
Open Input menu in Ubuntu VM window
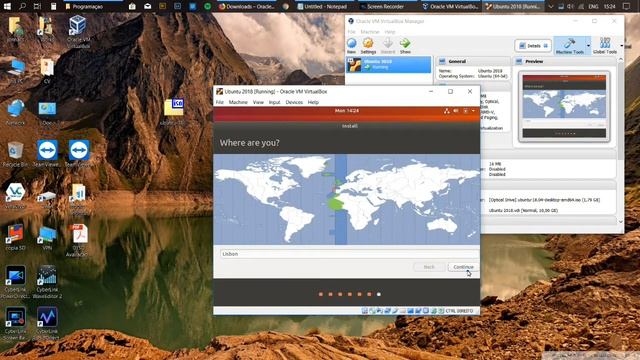pos(274,102)
